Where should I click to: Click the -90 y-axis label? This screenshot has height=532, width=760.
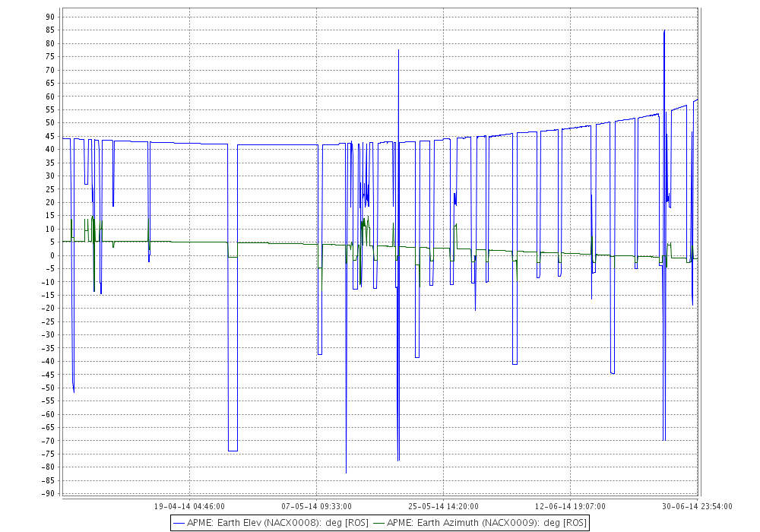pos(49,494)
